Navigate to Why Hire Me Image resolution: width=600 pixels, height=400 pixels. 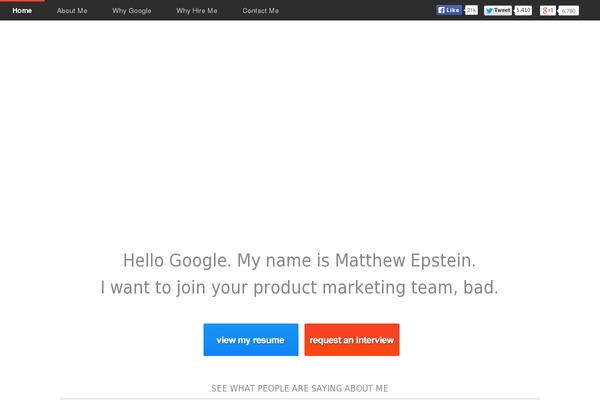pos(197,11)
